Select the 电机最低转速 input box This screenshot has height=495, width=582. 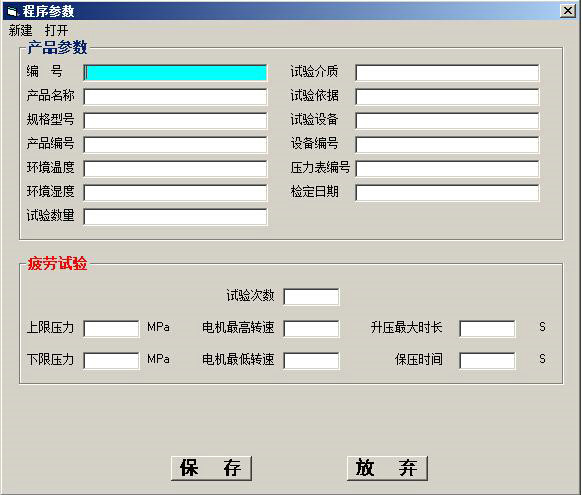[311, 361]
